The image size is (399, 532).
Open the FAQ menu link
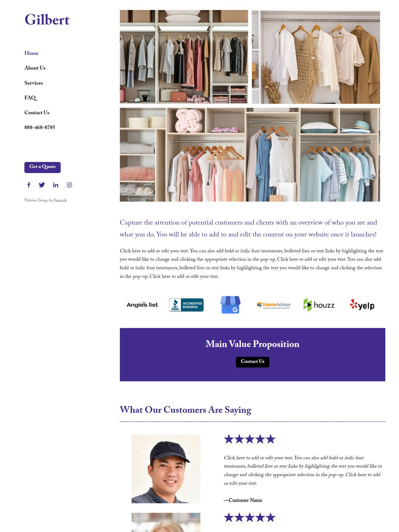point(31,98)
